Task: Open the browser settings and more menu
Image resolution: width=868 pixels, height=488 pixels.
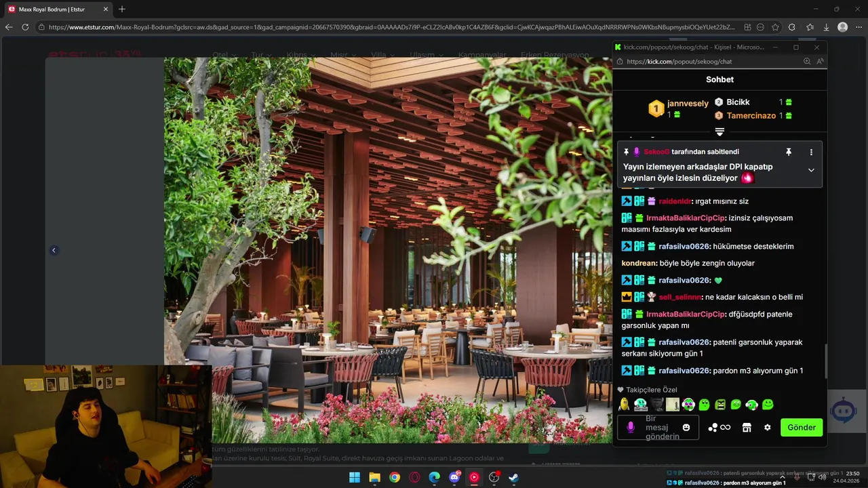Action: [x=859, y=27]
